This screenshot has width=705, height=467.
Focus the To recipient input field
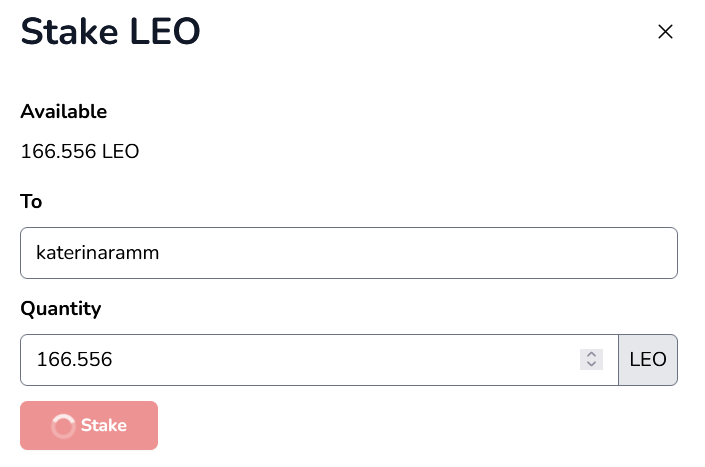349,253
